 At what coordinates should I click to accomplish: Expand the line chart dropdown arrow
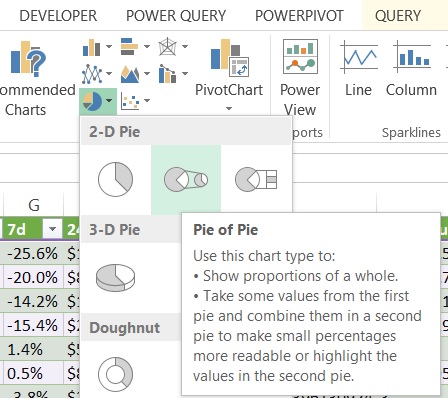pos(109,73)
